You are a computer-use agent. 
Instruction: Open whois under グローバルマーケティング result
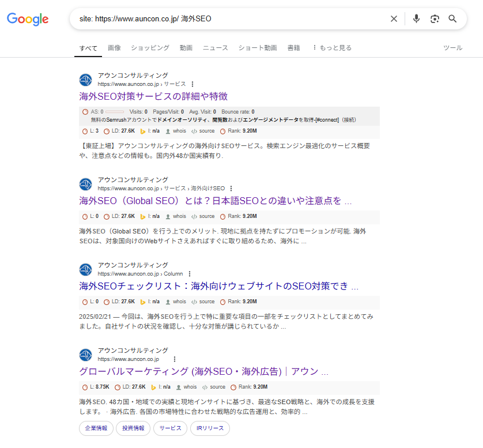click(186, 387)
